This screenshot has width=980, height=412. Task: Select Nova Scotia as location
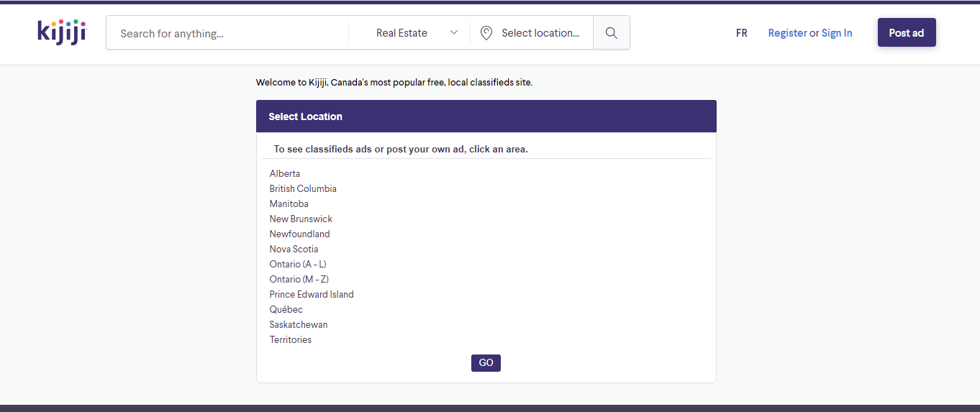click(x=294, y=250)
